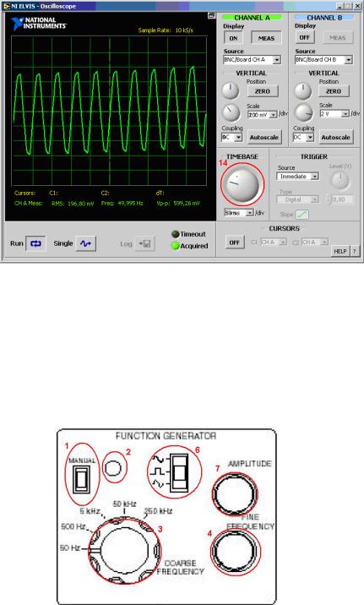Toggle the Channel A MEAS button
364x605 pixels.
click(x=266, y=38)
